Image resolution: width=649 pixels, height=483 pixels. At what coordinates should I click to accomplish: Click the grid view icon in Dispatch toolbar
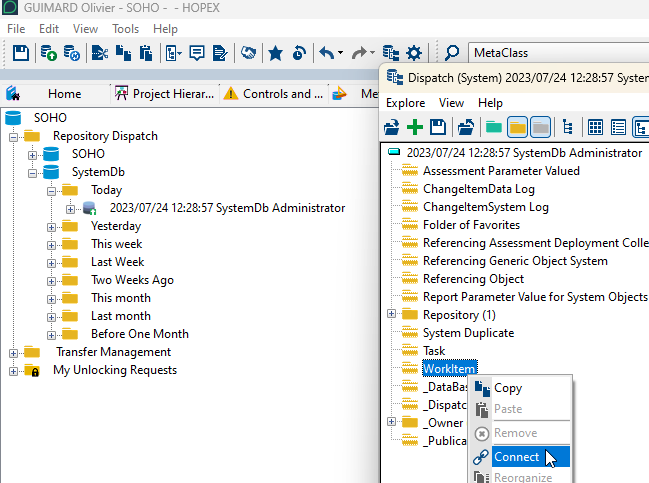595,127
